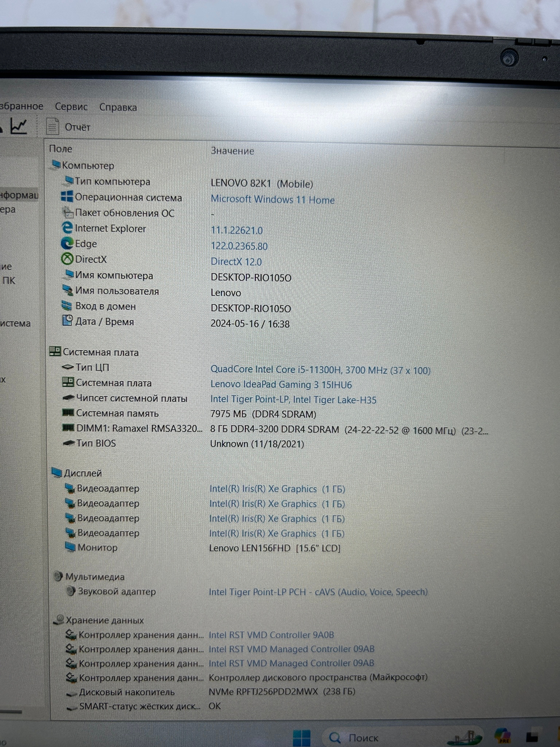
Task: Open the Microsoft Windows 11 Home link
Action: coord(273,199)
